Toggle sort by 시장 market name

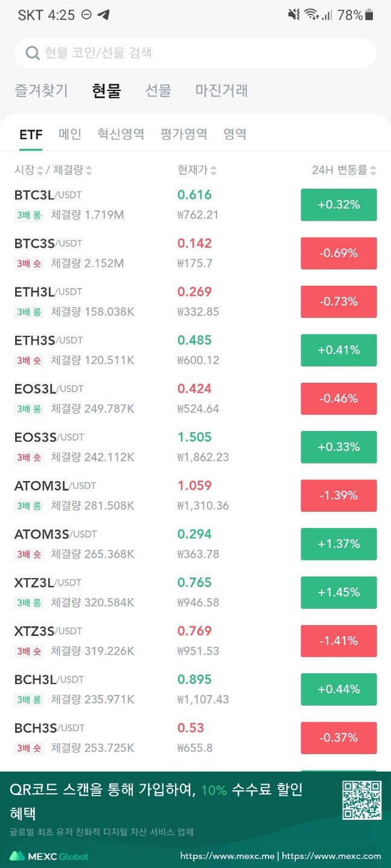(x=24, y=170)
